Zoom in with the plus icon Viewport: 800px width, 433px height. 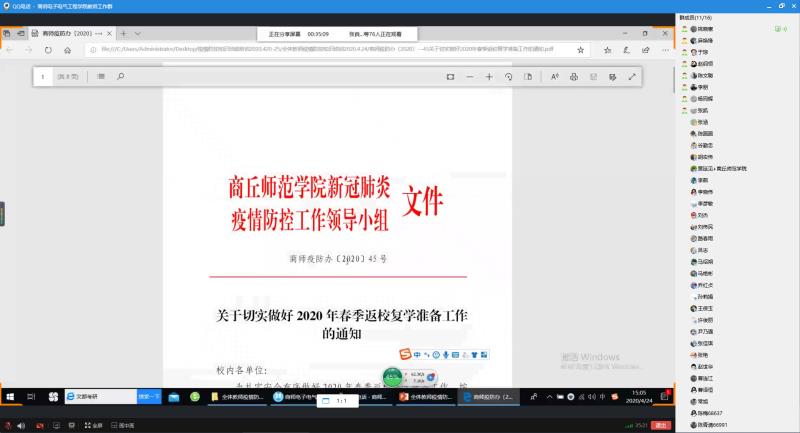489,76
